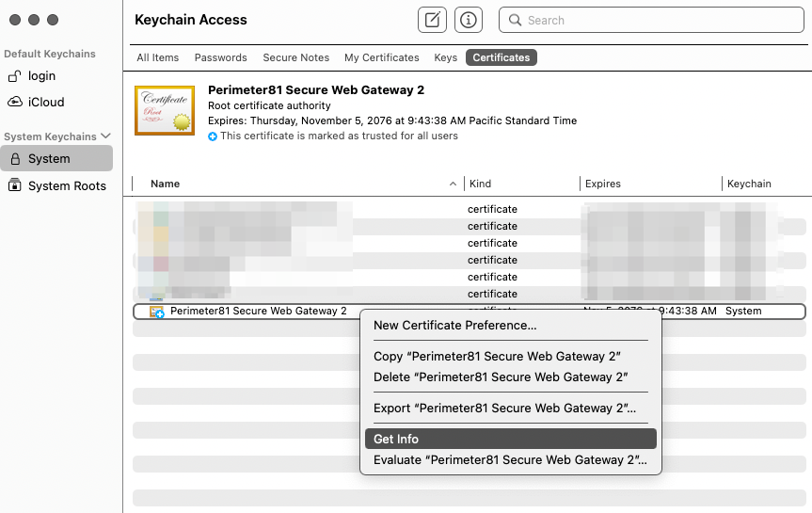Click the Keychain Access window title
The image size is (812, 513).
click(x=191, y=20)
